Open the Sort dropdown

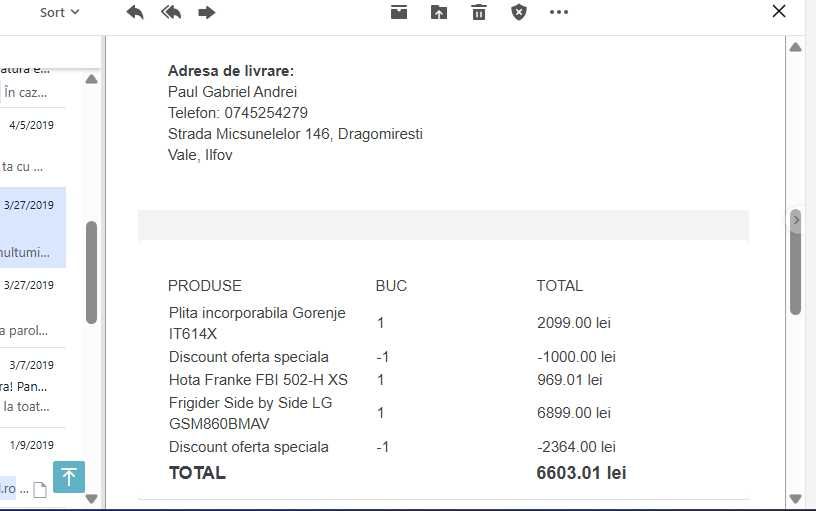point(59,12)
